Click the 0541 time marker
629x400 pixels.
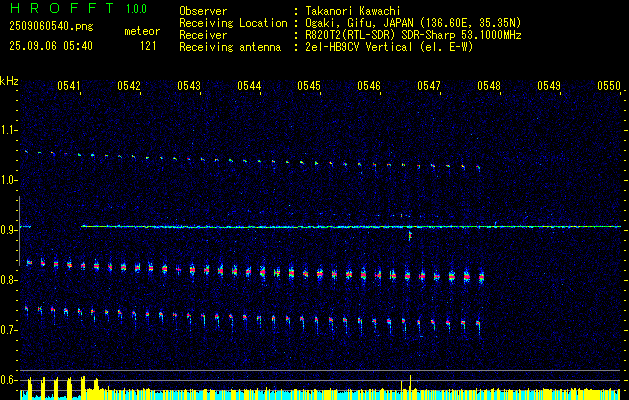click(x=69, y=86)
